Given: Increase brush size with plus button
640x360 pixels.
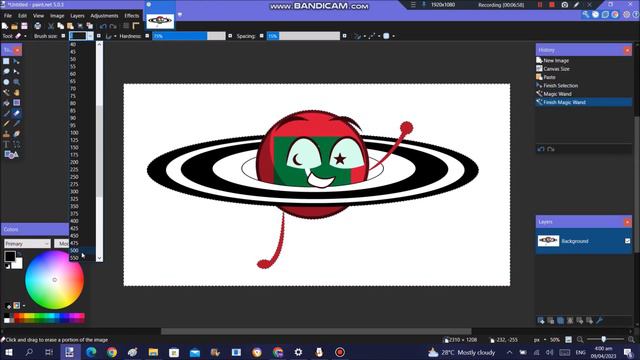Looking at the screenshot, I should (x=98, y=36).
